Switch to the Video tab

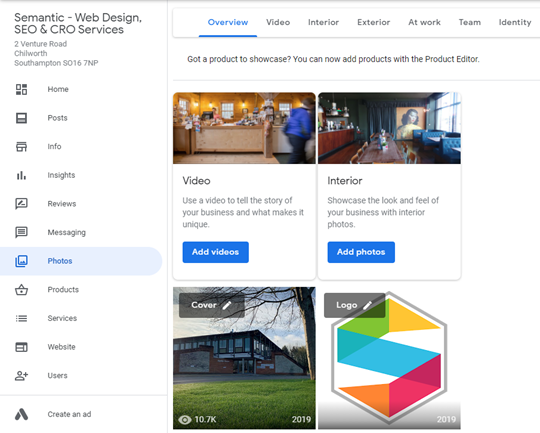(x=278, y=22)
